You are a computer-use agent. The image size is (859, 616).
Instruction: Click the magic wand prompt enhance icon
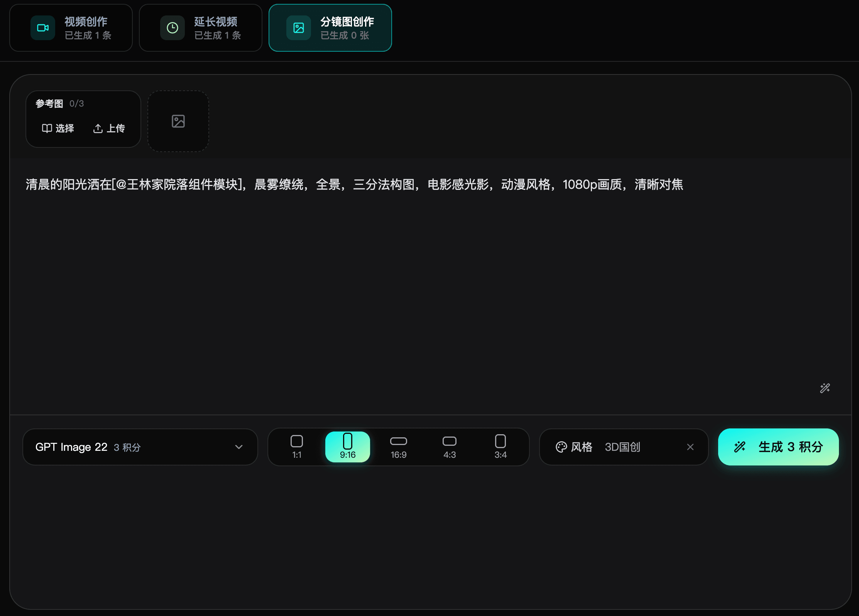click(x=825, y=388)
